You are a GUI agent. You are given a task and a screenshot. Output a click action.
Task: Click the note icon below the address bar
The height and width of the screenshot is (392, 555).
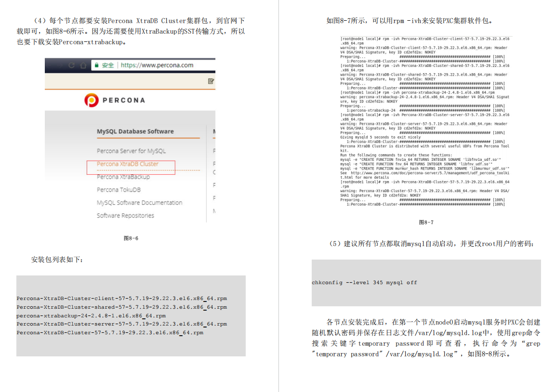pyautogui.click(x=211, y=81)
